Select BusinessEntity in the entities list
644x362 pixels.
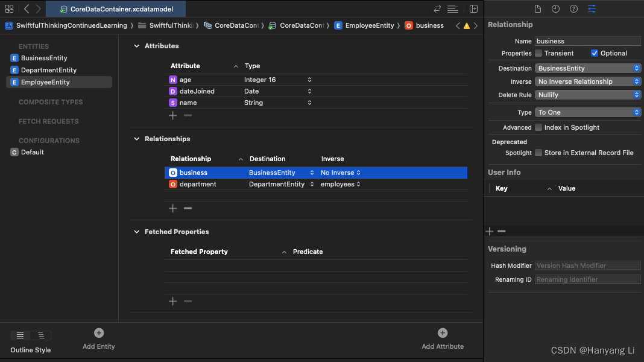(44, 58)
